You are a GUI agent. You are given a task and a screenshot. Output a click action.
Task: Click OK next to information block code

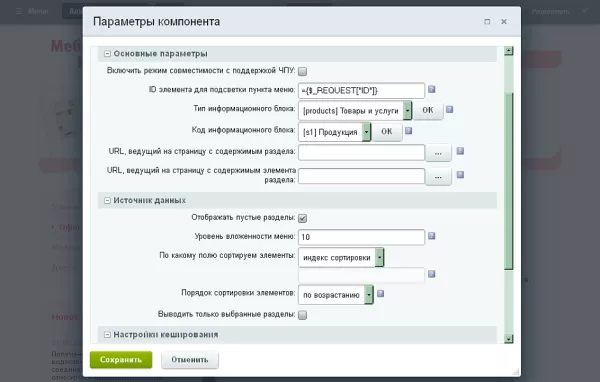[387, 132]
